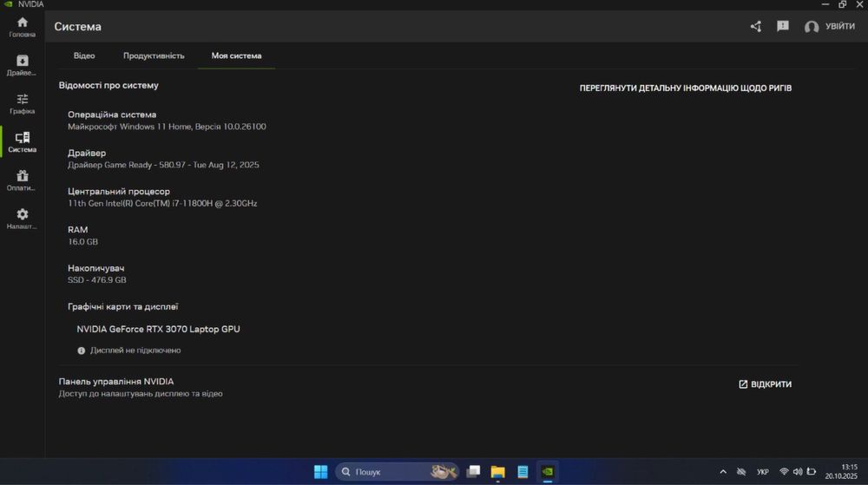
Task: Click ПЕРЕГЛЯНУТИ ДЕТАЛЬНУ ІНФОРМАЦІЮ ЩОДО РИГІВ link
Action: pos(686,88)
